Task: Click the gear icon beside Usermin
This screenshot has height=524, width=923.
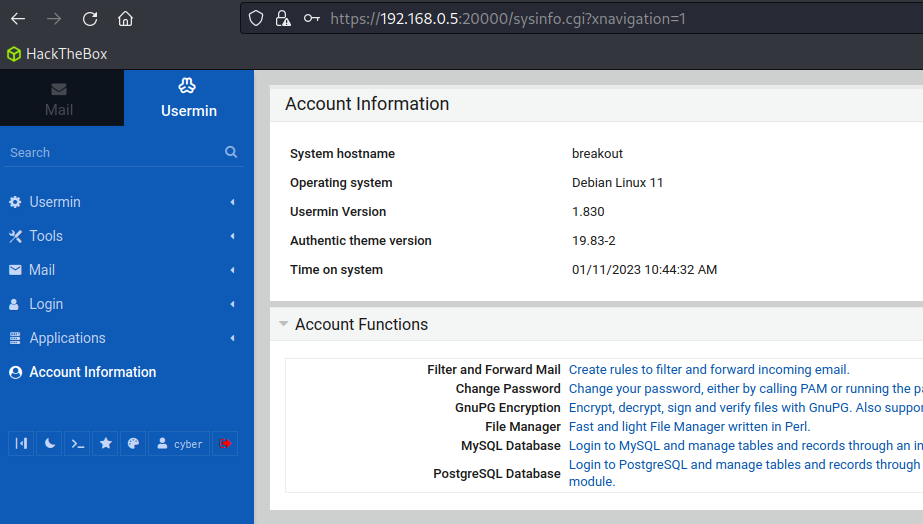Action: (15, 202)
